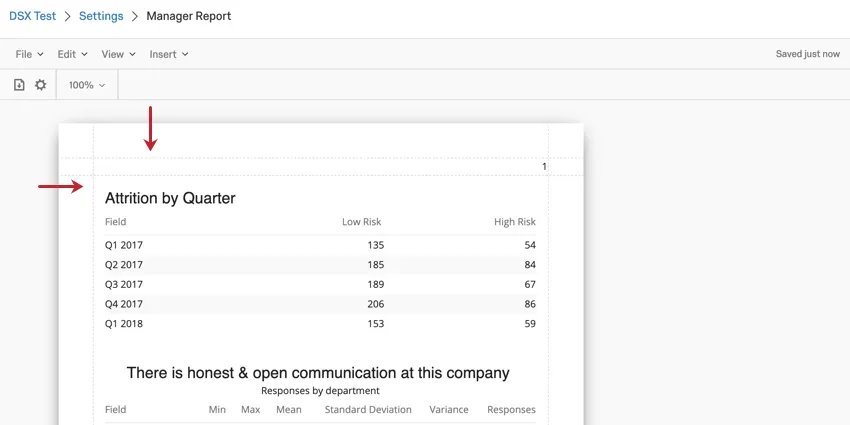
Task: Open the report settings gear icon
Action: pyautogui.click(x=40, y=85)
